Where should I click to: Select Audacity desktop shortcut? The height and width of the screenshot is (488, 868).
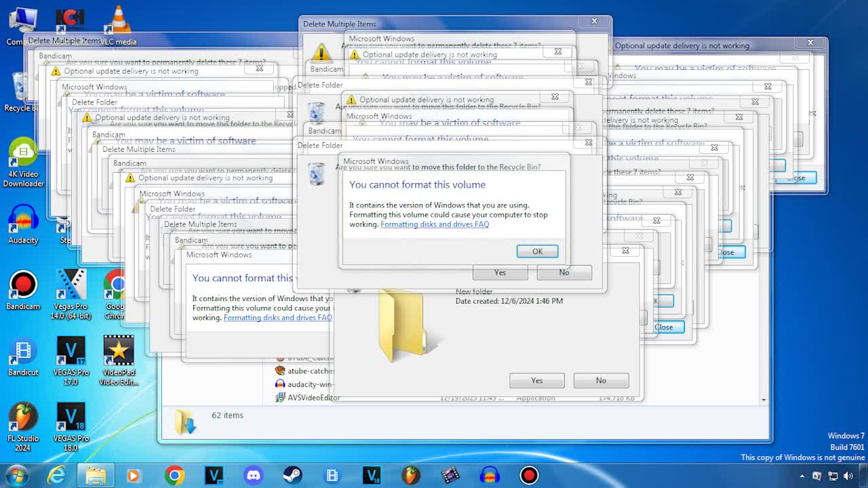pos(23,224)
